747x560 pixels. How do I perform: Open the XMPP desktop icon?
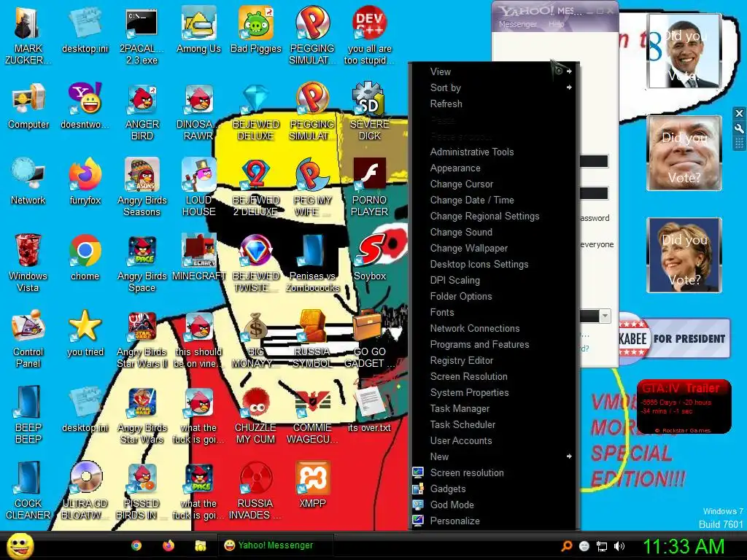click(x=312, y=485)
